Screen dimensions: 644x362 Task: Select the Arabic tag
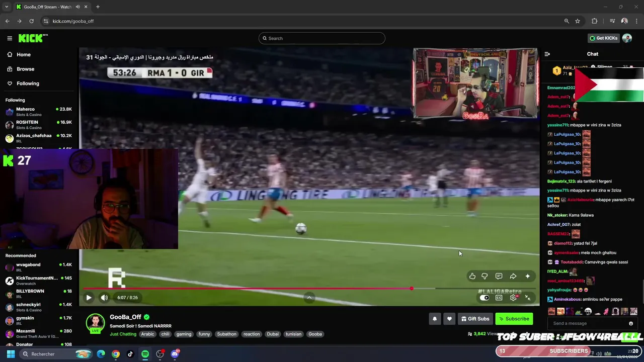[147, 334]
